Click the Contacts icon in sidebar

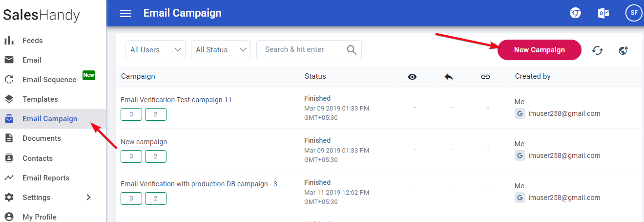coord(9,158)
